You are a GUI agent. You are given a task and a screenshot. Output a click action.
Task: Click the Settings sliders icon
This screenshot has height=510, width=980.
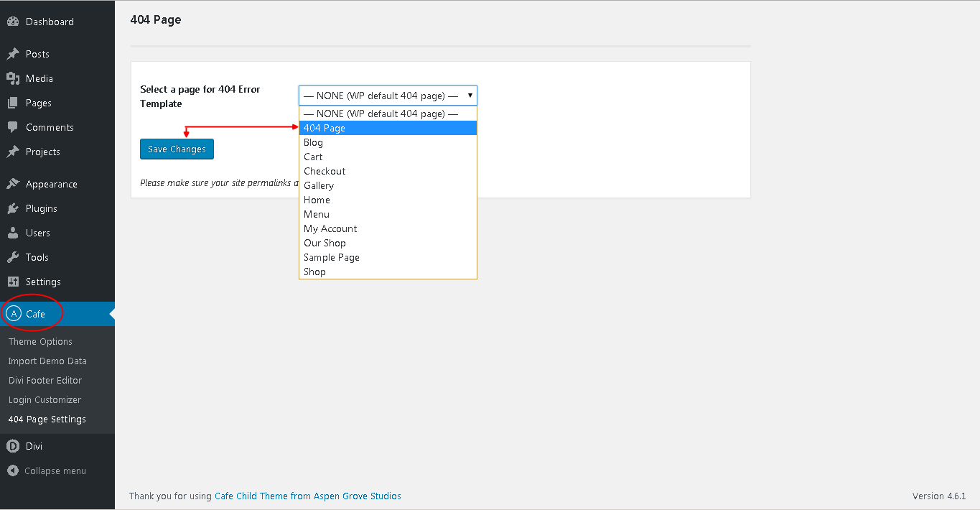point(13,282)
